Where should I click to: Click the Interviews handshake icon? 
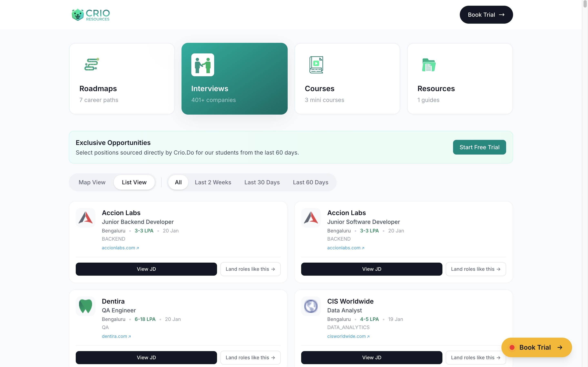click(x=203, y=65)
